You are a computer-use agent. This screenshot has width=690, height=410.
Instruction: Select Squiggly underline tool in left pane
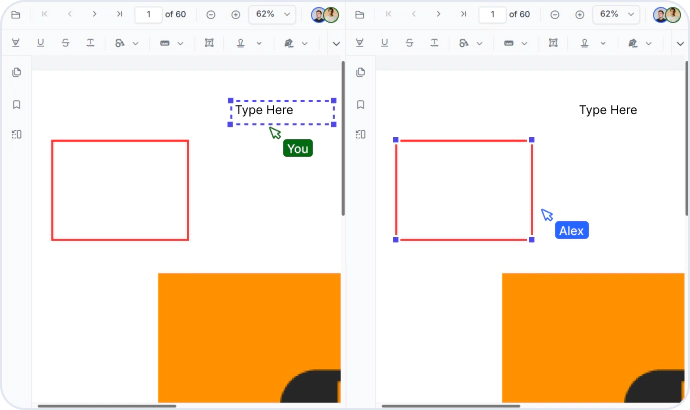pos(90,43)
